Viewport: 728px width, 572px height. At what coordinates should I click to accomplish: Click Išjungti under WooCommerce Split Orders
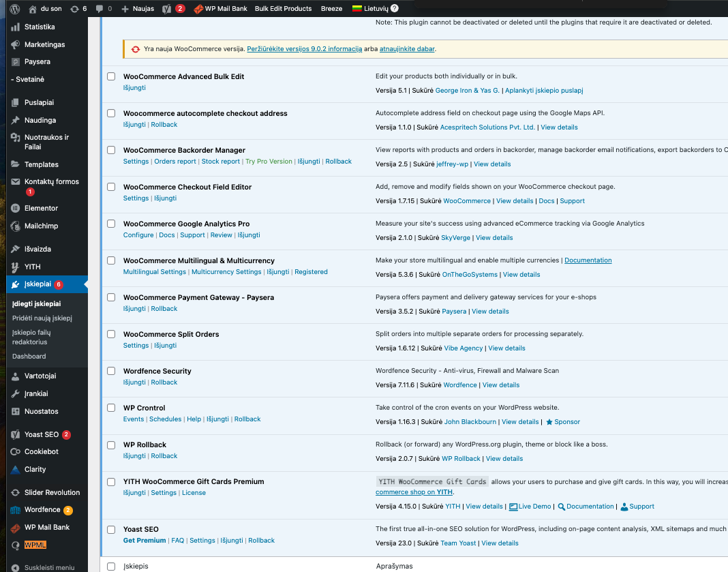(x=165, y=346)
